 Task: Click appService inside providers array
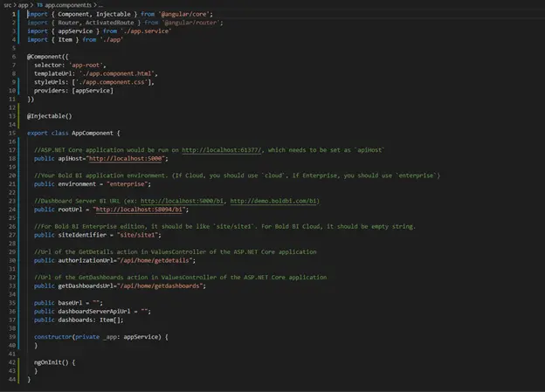93,91
